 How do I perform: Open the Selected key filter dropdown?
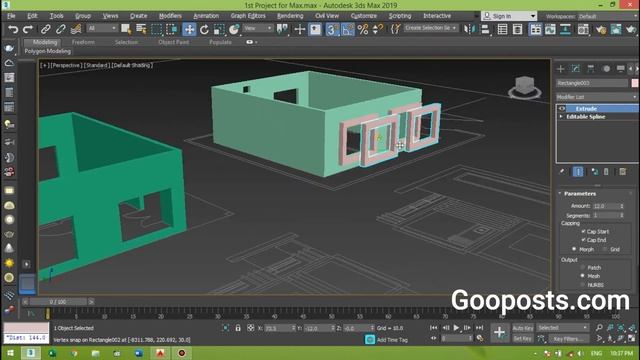[562, 328]
